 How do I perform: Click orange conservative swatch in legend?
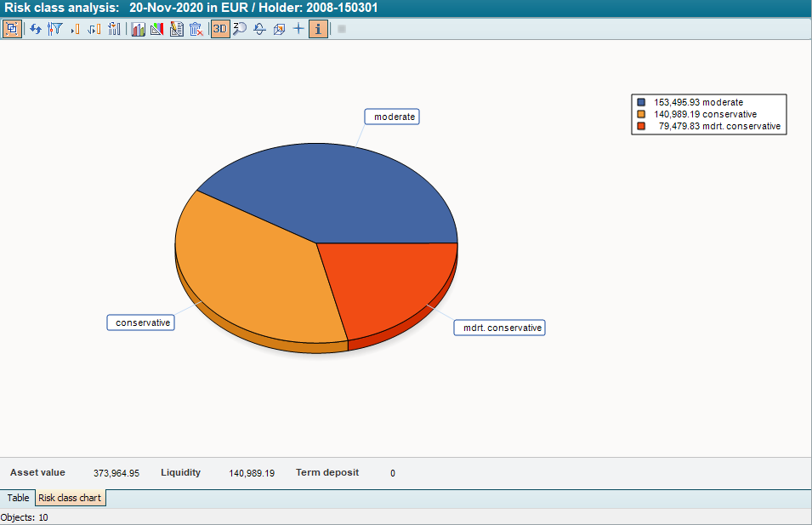tap(641, 114)
